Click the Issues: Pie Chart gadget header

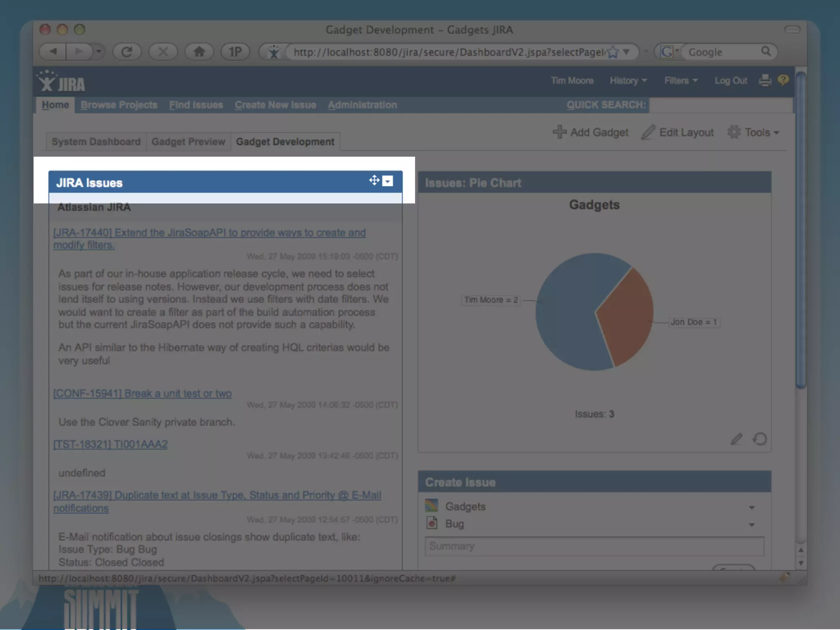(594, 183)
